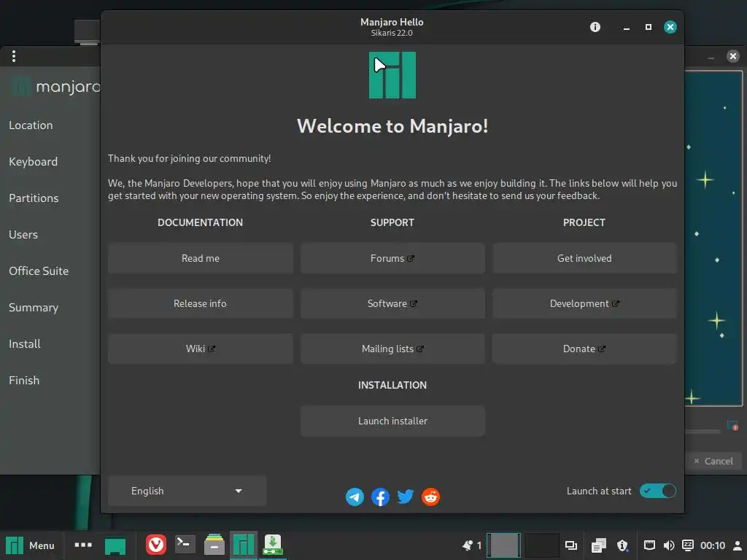747x560 pixels.
Task: Open the file manager from the taskbar
Action: (x=214, y=545)
